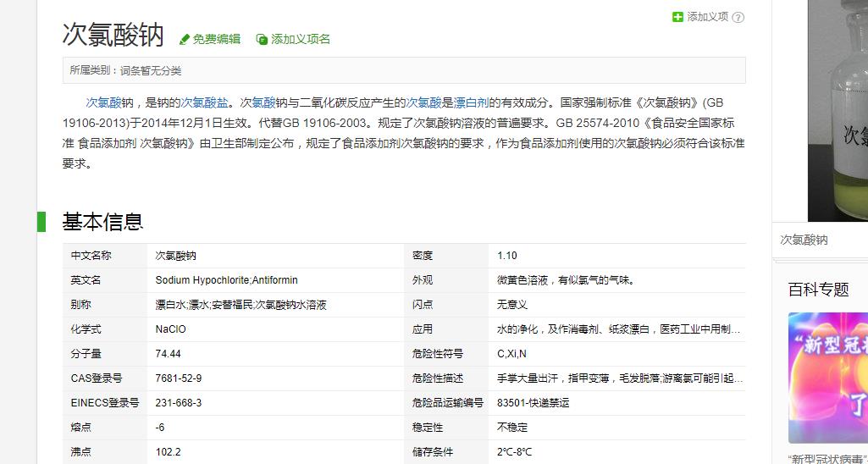The image size is (868, 464).
Task: Click the chemical formula NaClO value
Action: click(170, 329)
